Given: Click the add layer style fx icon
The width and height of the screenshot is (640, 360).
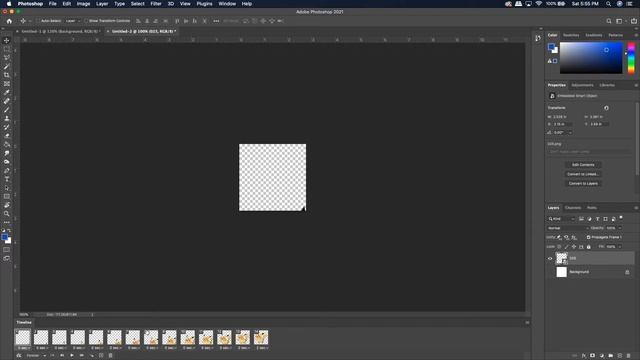Looking at the screenshot, I should click(x=584, y=356).
